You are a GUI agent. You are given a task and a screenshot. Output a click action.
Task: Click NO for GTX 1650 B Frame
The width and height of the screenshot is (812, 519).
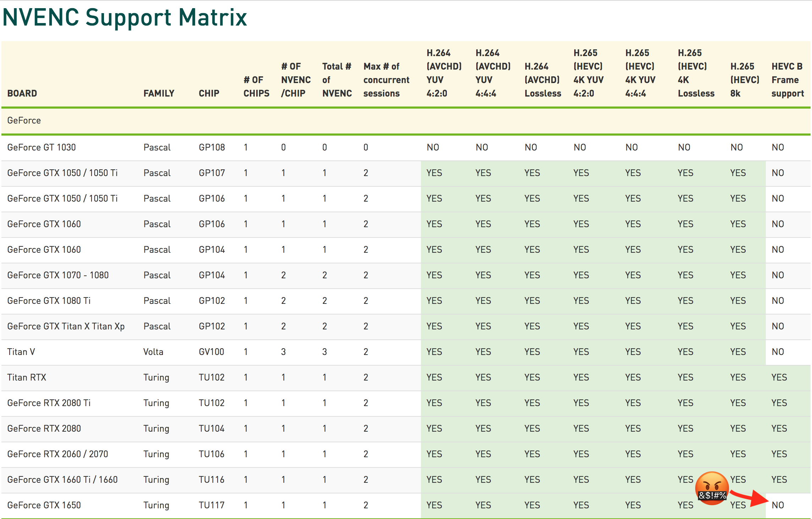pyautogui.click(x=778, y=505)
